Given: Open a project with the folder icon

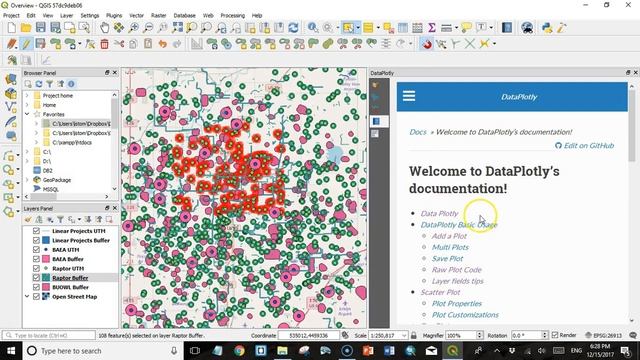Looking at the screenshot, I should tap(26, 28).
